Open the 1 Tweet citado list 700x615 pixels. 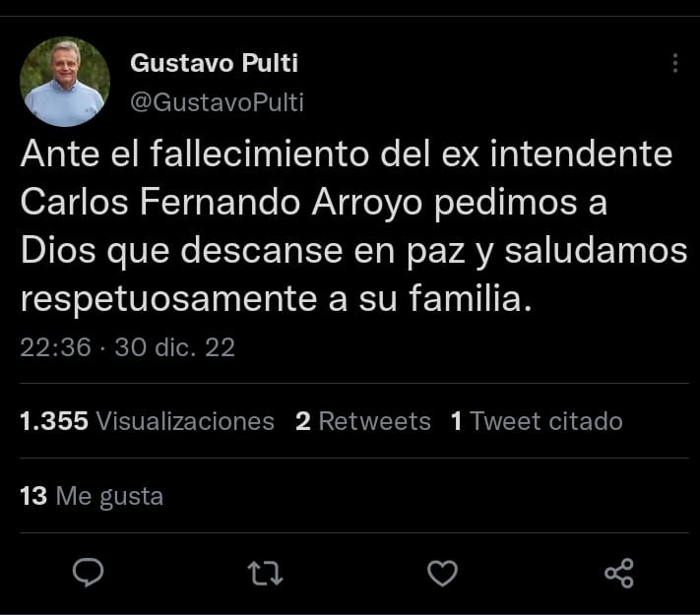[537, 421]
